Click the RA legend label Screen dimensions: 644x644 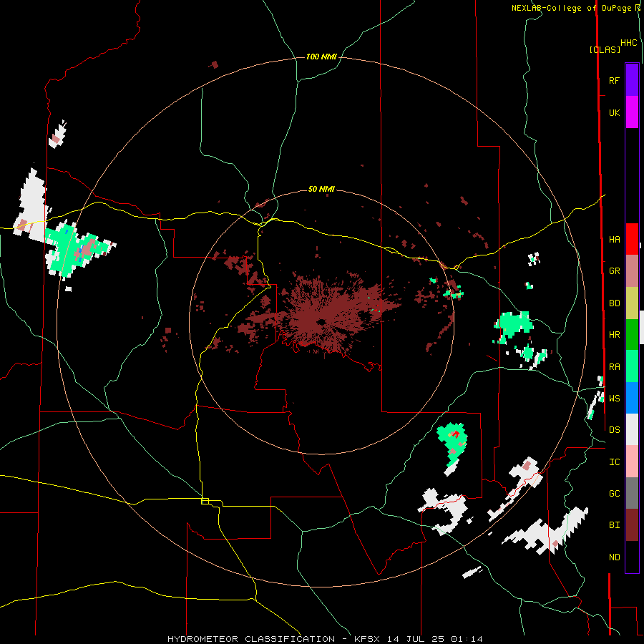click(614, 367)
